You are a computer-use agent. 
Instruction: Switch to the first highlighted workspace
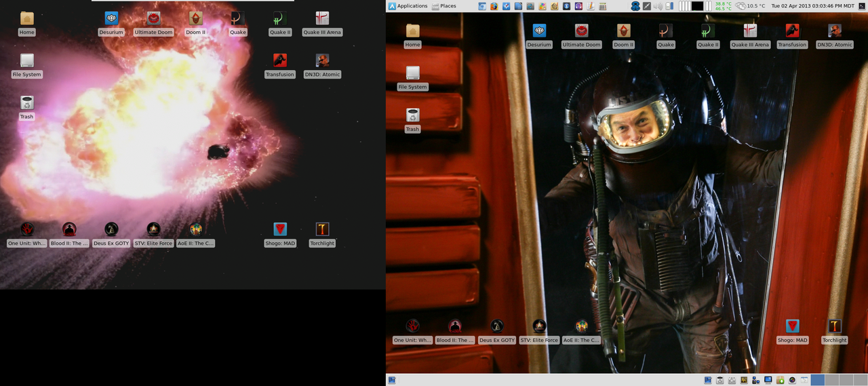click(x=818, y=380)
